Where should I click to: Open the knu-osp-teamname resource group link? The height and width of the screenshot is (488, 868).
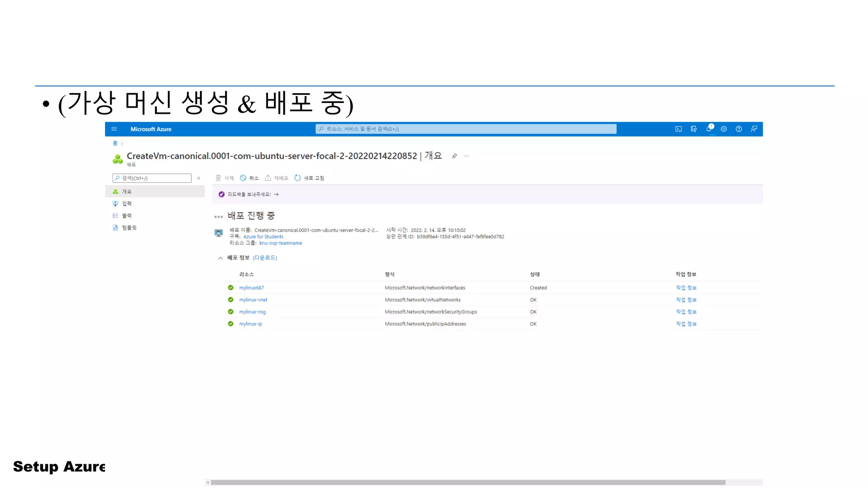[x=281, y=243]
